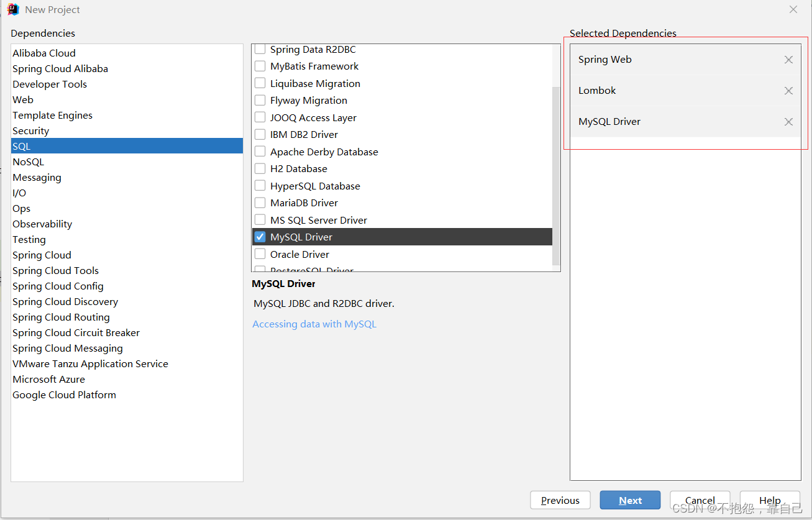Choose the Template Engines category
This screenshot has width=812, height=520.
(x=127, y=115)
